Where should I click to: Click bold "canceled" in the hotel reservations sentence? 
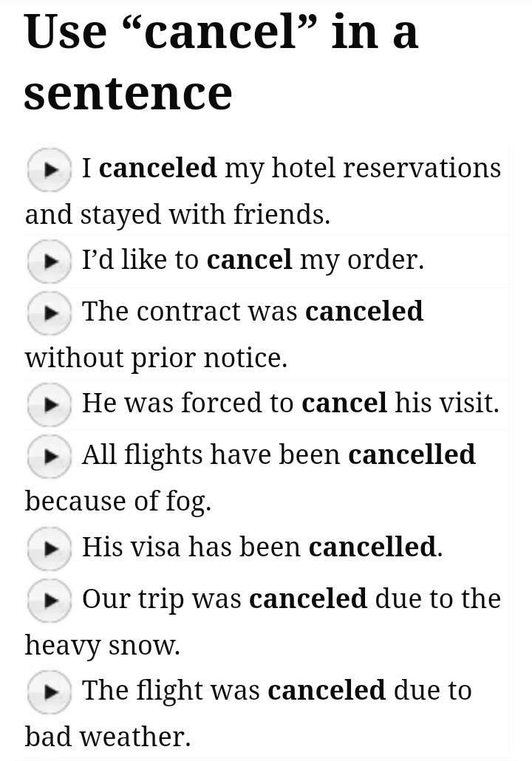(157, 168)
